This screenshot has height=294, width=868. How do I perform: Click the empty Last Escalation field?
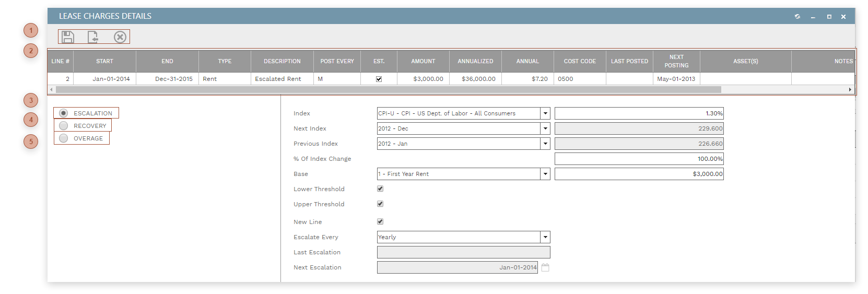point(464,252)
